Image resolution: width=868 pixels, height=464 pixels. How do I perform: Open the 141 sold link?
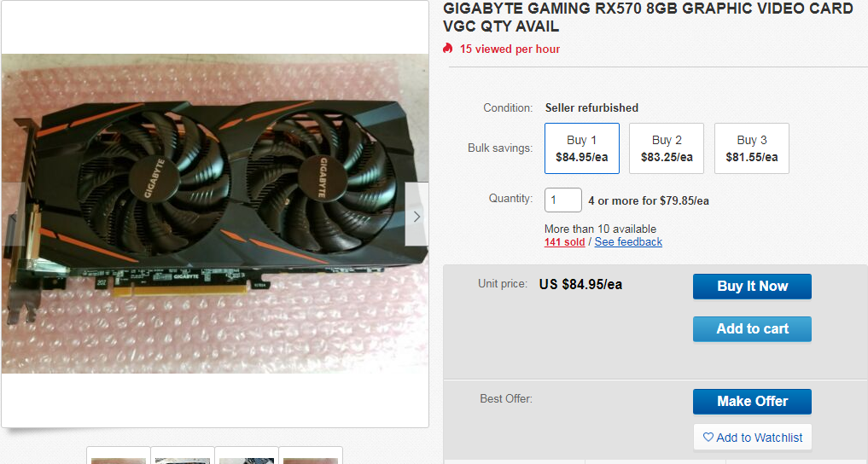pyautogui.click(x=565, y=241)
